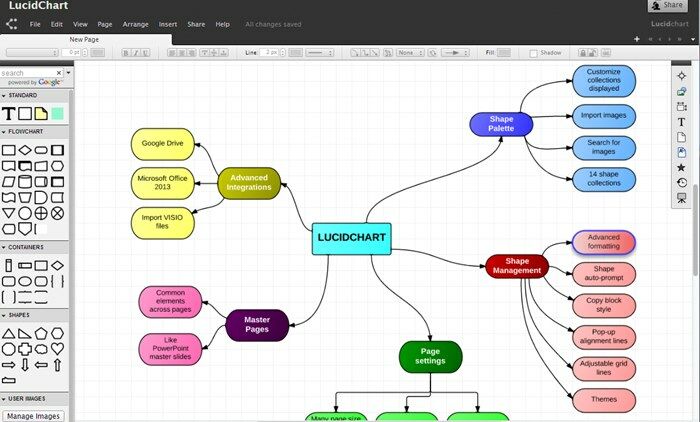Image resolution: width=700 pixels, height=422 pixels.
Task: Toggle the Shadow checkbox
Action: coord(533,53)
